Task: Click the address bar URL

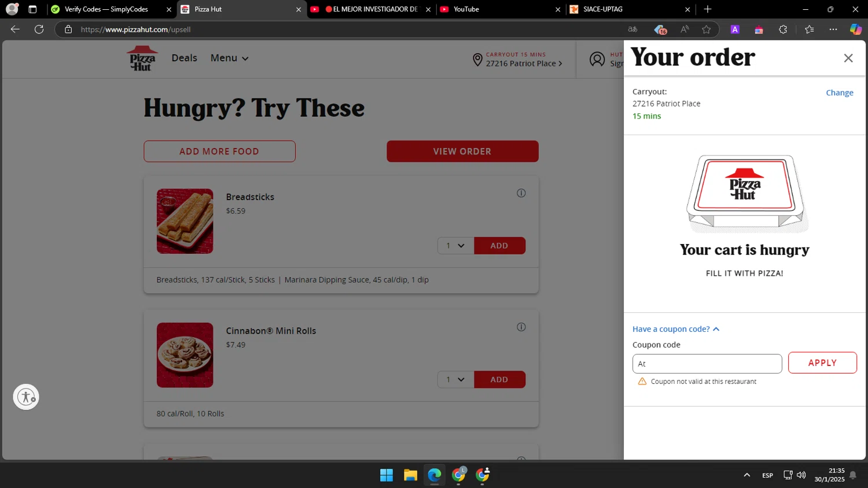Action: pyautogui.click(x=135, y=29)
